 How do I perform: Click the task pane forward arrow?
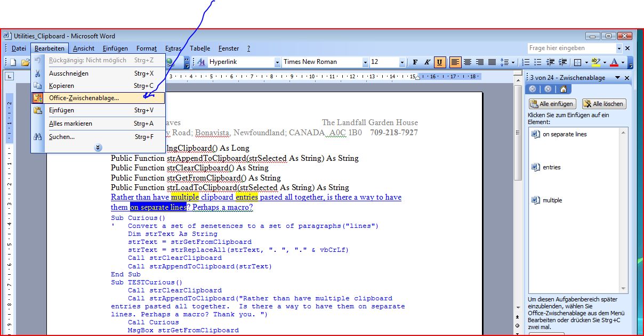(548, 89)
